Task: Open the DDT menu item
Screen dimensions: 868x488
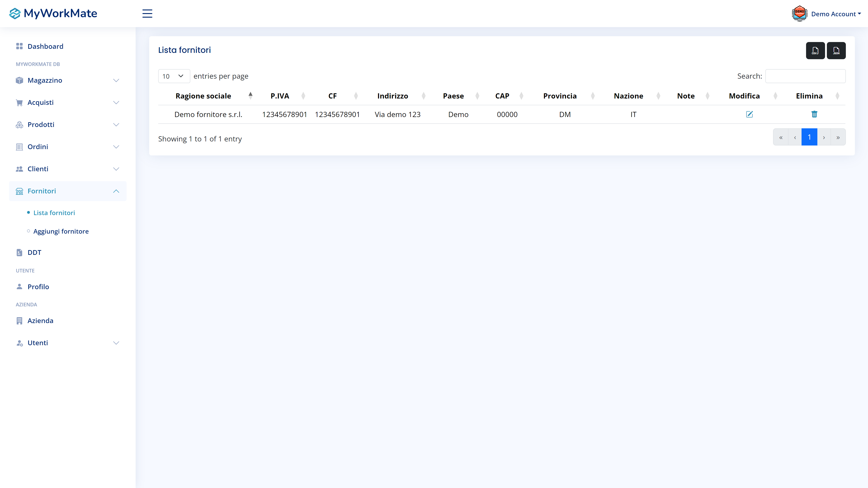Action: [x=34, y=253]
